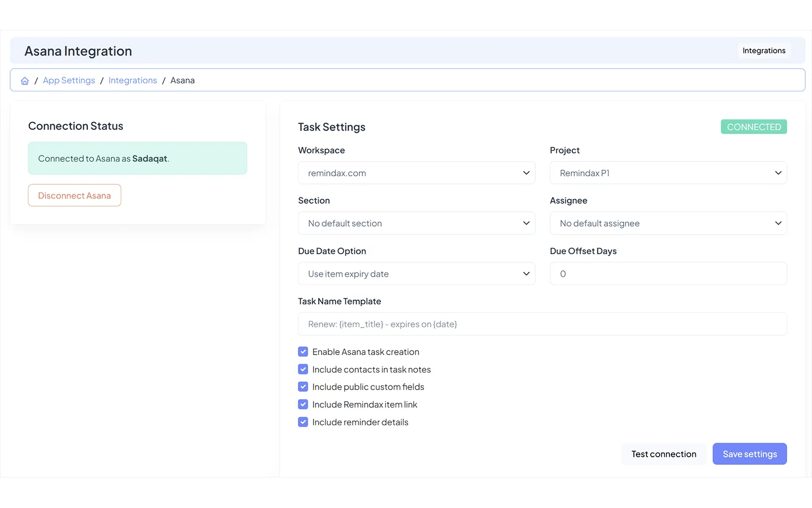Open the Section dropdown
Image resolution: width=812 pixels, height=508 pixels.
417,224
